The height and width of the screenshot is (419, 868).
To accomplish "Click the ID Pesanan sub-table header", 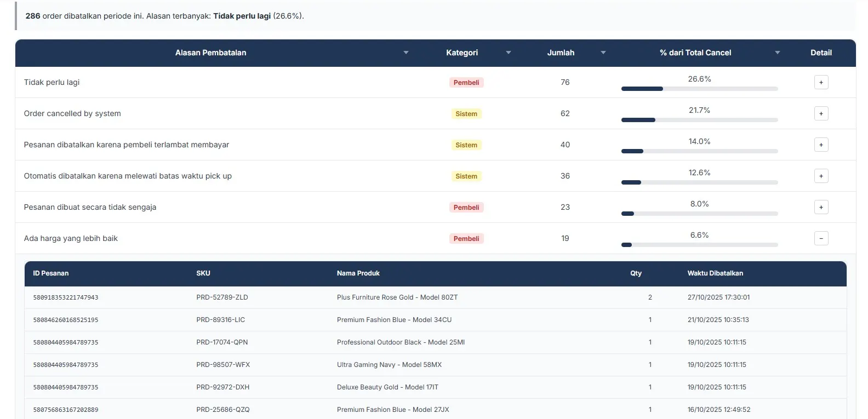I will coord(51,273).
